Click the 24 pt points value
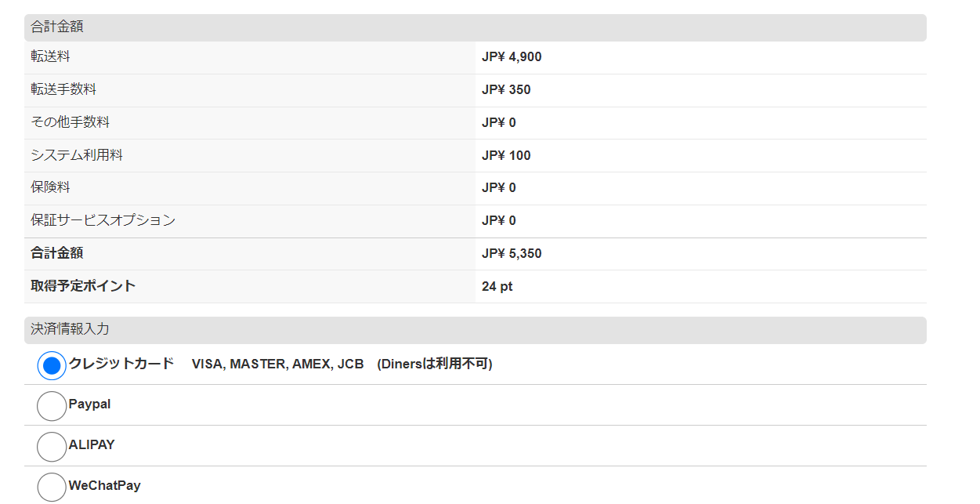The height and width of the screenshot is (504, 980). (x=497, y=287)
